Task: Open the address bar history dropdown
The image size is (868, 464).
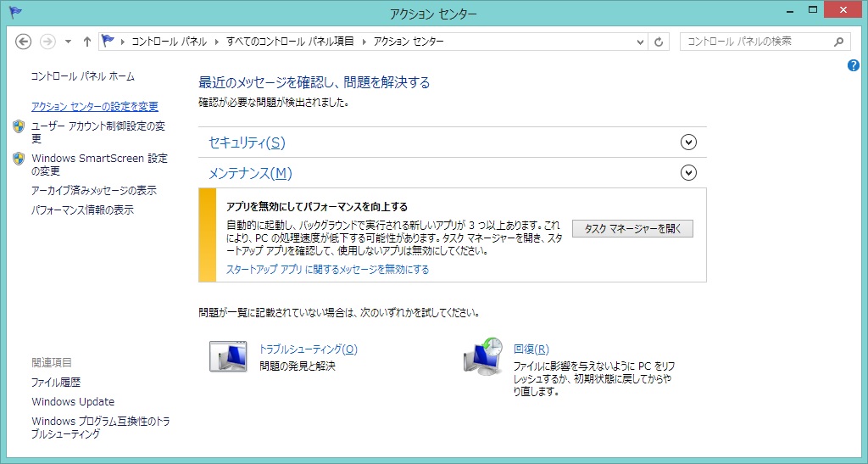Action: tap(640, 42)
